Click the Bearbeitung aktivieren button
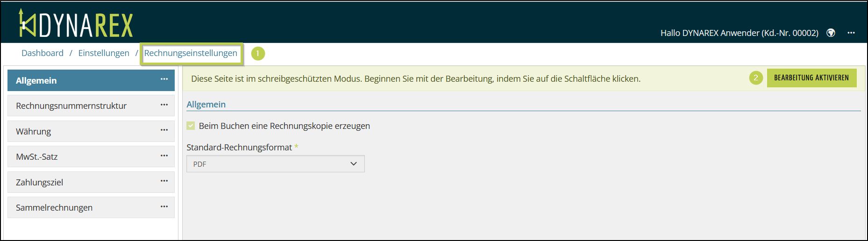The image size is (868, 241). (x=811, y=78)
